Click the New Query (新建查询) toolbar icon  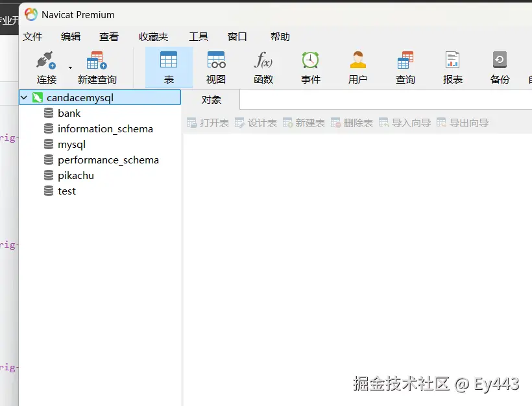pos(97,60)
